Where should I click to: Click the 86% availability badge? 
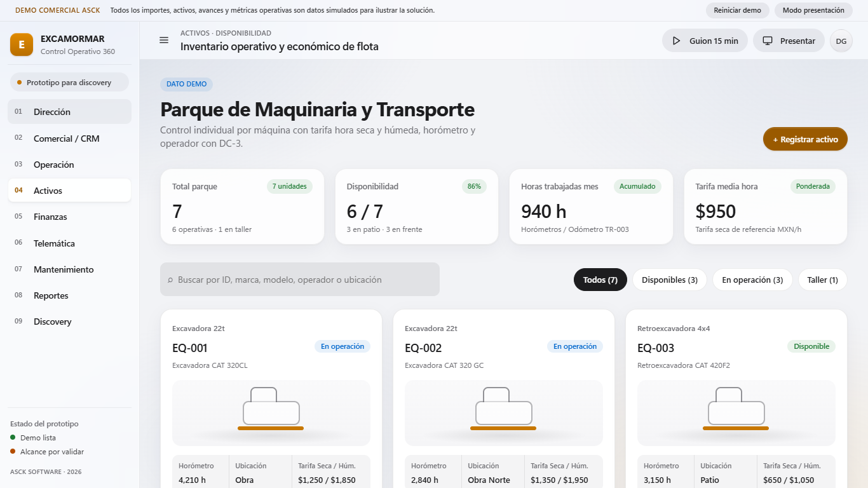[x=474, y=186]
